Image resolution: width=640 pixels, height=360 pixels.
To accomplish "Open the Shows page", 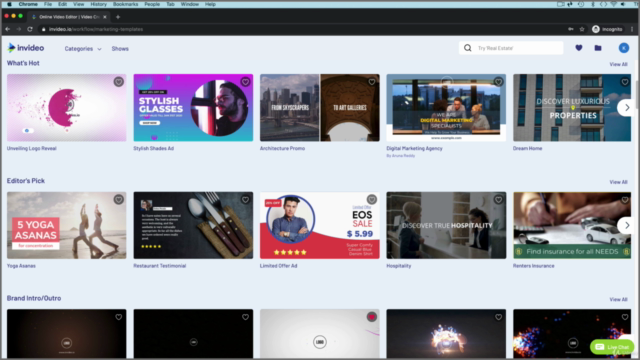I will coord(120,49).
